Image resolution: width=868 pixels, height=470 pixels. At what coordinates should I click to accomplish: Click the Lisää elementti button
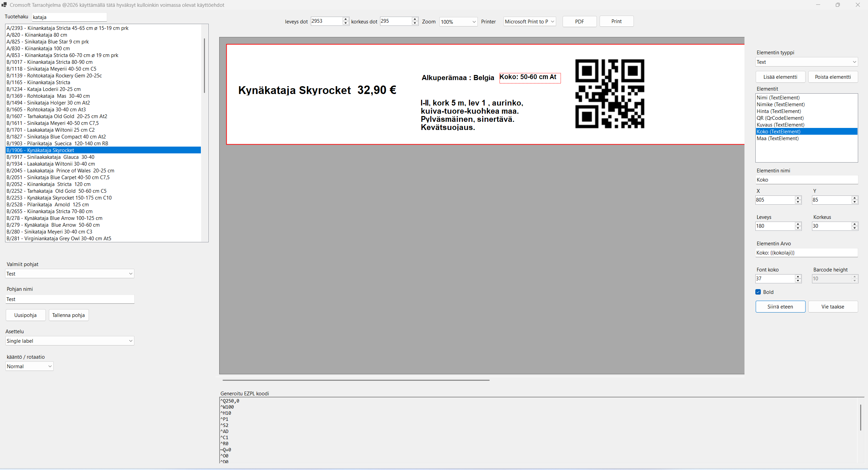coord(780,77)
